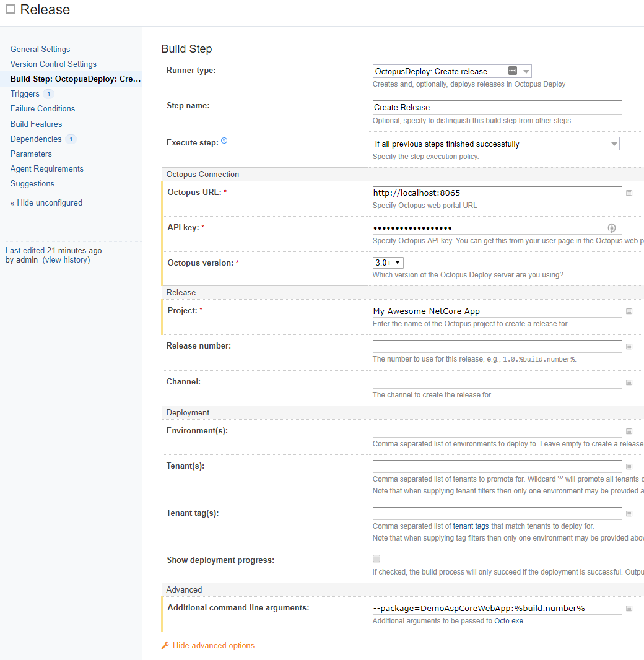The width and height of the screenshot is (644, 660).
Task: Click the parameter icon beside Release number
Action: (x=629, y=346)
